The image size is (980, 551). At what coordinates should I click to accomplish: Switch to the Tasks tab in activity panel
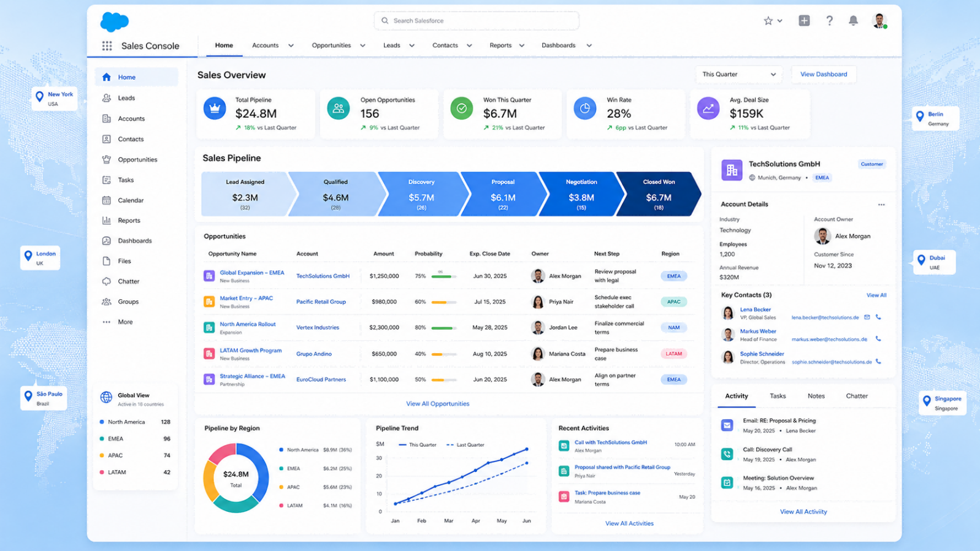tap(778, 396)
